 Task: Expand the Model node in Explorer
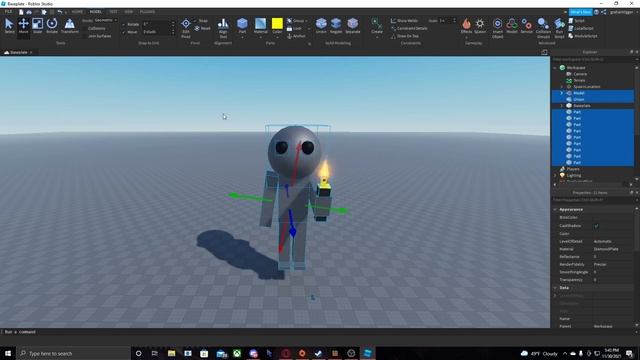[561, 93]
